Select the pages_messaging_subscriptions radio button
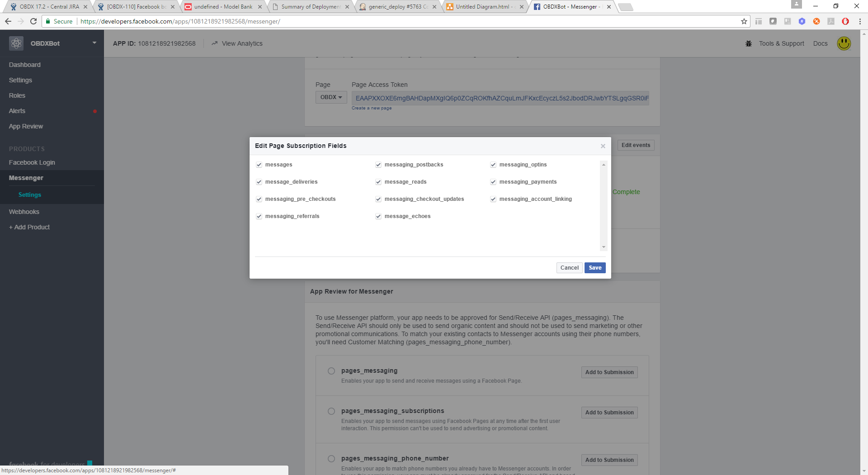The height and width of the screenshot is (475, 868). [x=331, y=411]
